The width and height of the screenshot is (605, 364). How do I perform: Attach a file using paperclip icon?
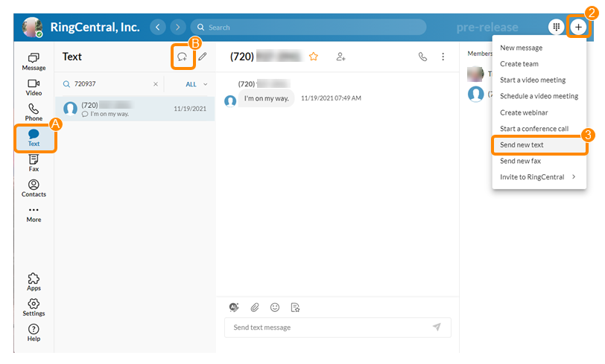(254, 307)
